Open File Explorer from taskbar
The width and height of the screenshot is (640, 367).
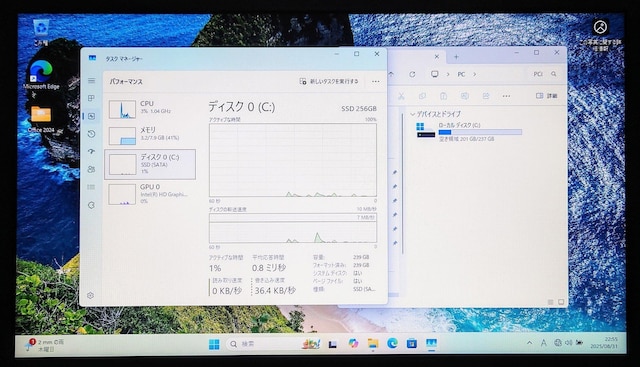373,344
